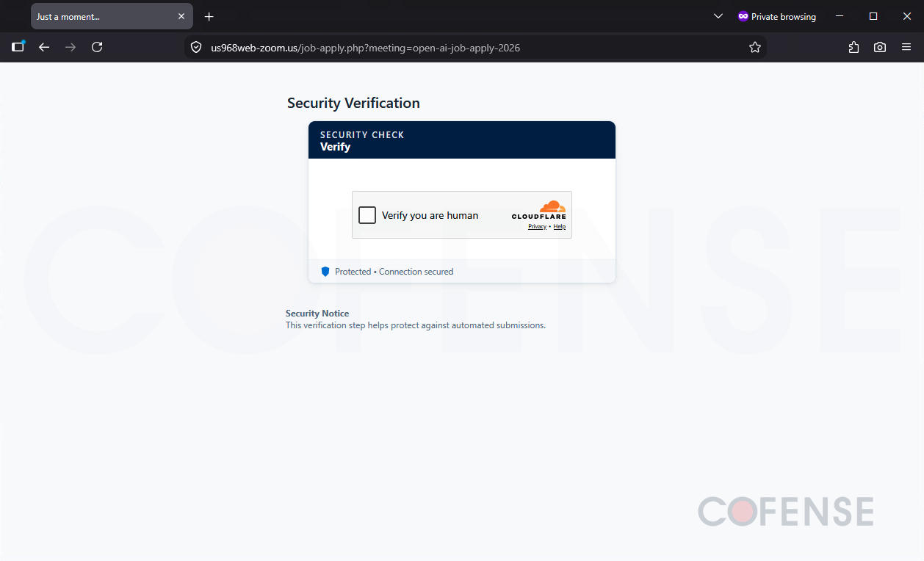Viewport: 924px width, 561px height.
Task: Click the Private browsing indicator
Action: tap(776, 16)
